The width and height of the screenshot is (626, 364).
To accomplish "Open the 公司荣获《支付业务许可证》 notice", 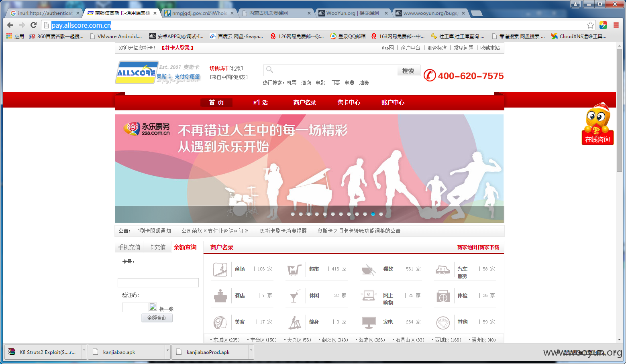I will [x=215, y=231].
